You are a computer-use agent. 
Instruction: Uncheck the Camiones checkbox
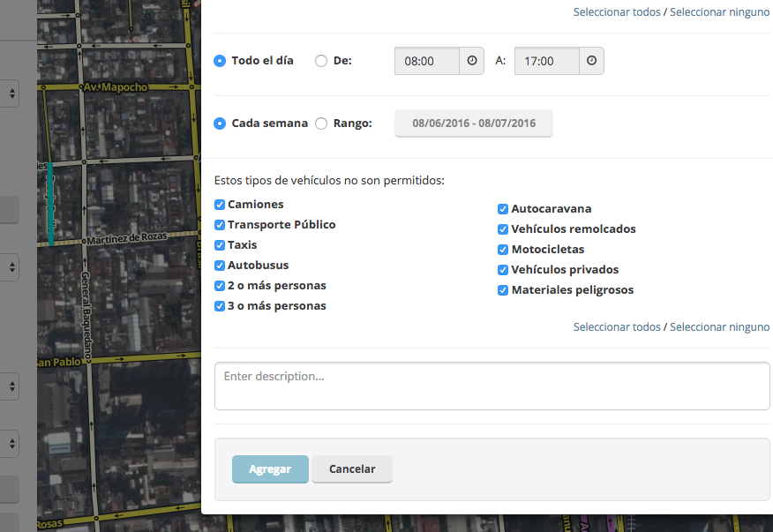220,205
